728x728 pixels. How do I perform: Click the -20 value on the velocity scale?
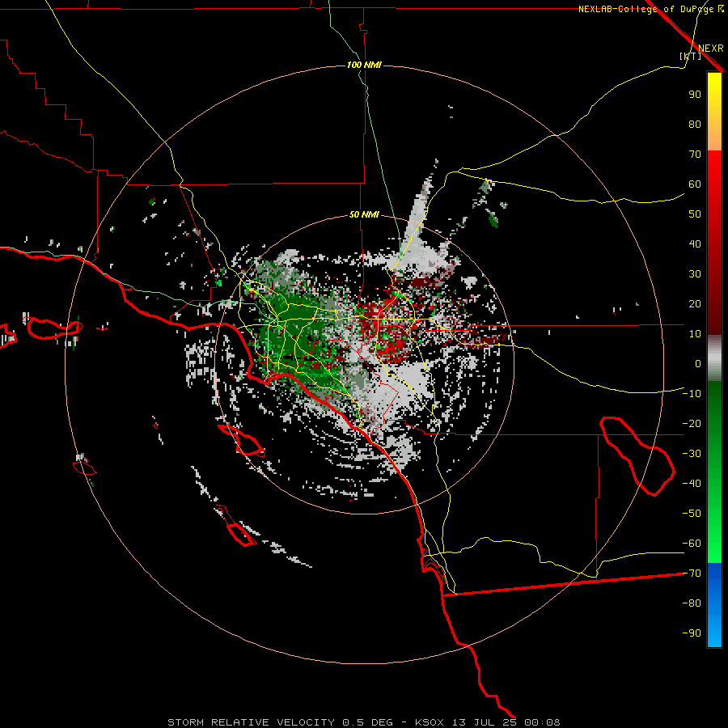(692, 424)
